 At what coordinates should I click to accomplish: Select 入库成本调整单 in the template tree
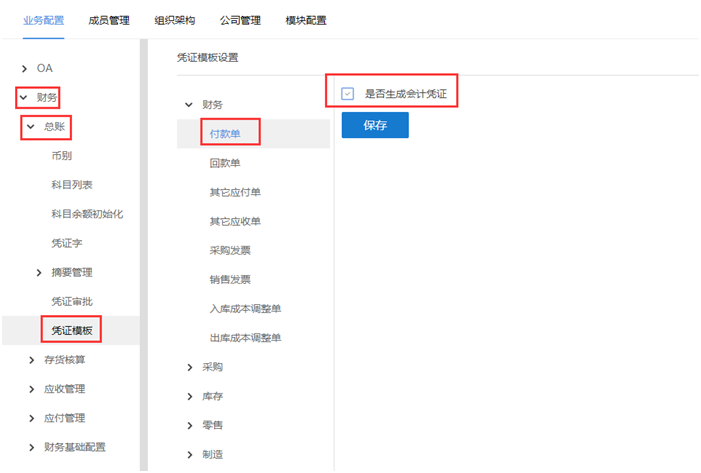pos(245,309)
